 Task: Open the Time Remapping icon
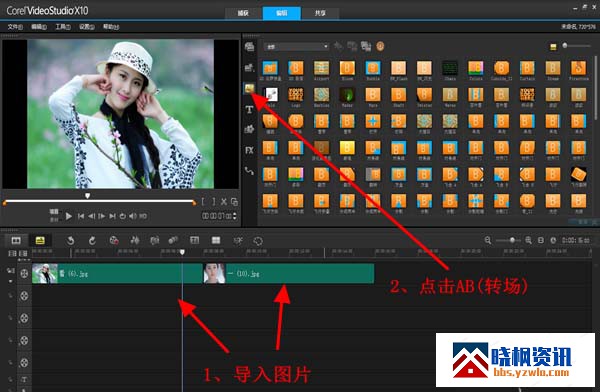[x=238, y=240]
